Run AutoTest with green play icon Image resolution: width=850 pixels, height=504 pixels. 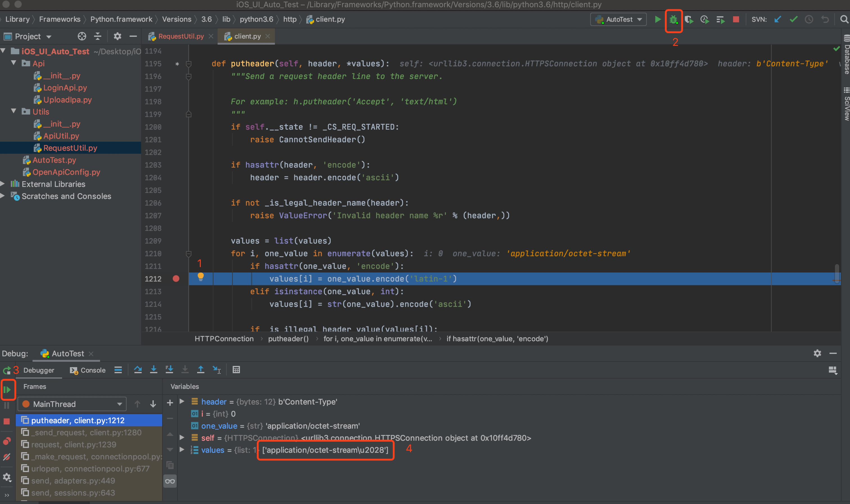[657, 20]
